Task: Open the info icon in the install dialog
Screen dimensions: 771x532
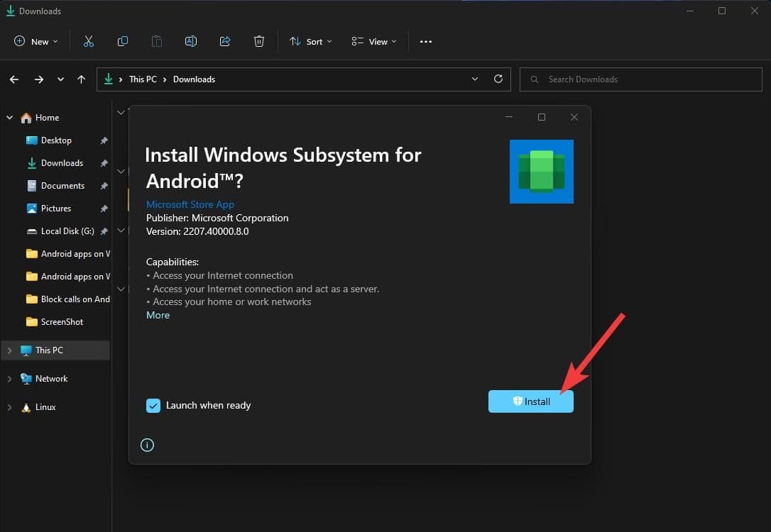Action: 147,445
